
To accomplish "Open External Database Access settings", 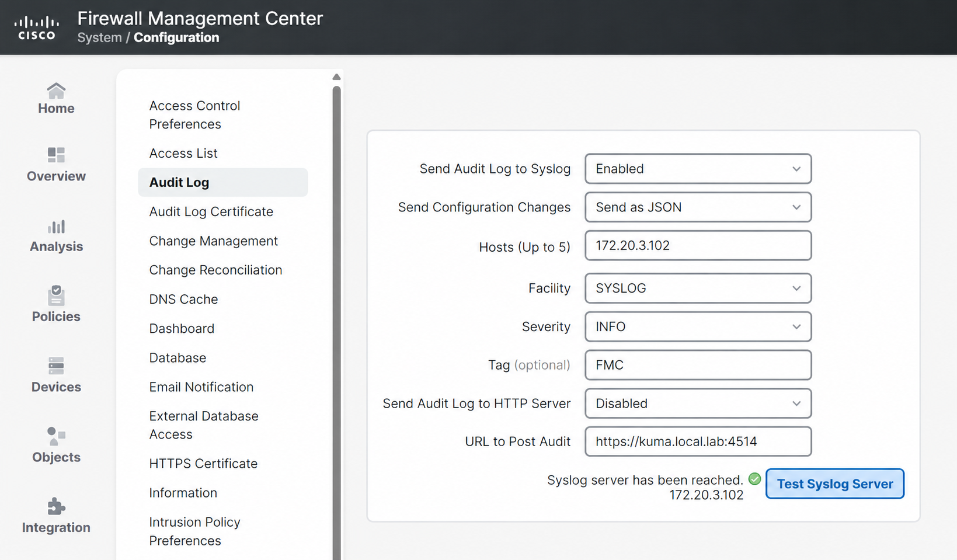I will point(204,425).
